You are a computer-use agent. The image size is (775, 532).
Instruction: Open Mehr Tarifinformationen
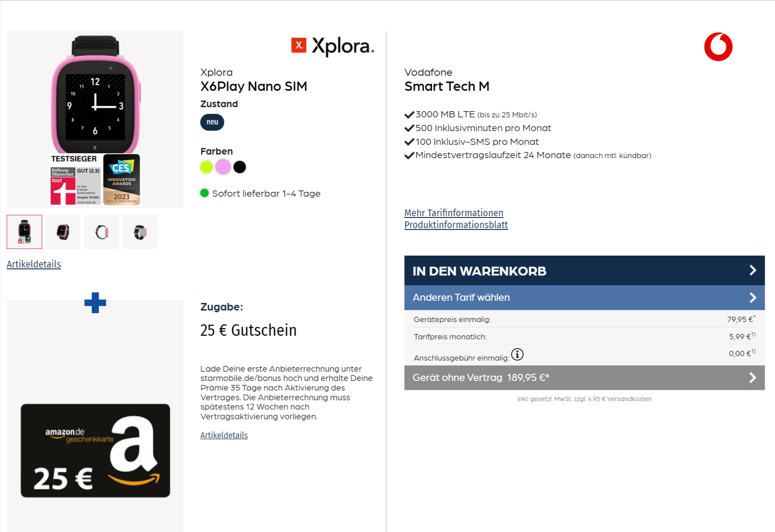(x=453, y=213)
